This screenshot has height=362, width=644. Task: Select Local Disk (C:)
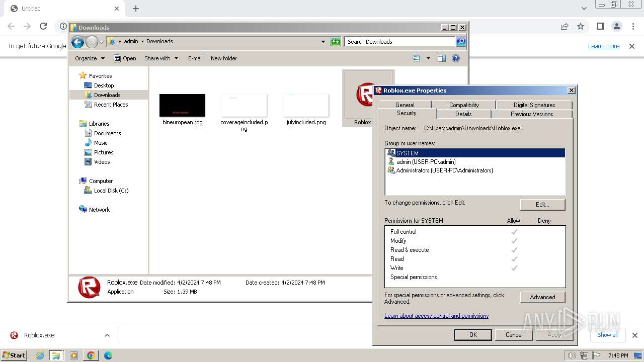(111, 191)
